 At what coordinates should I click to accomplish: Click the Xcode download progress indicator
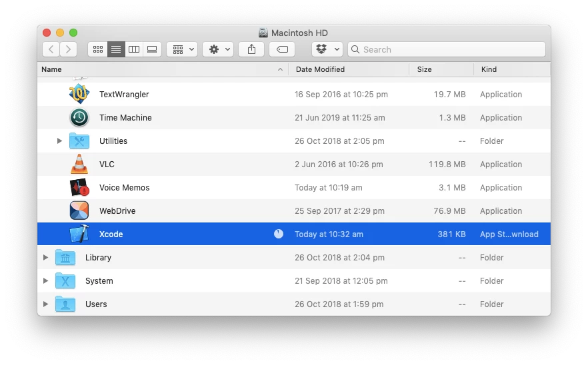[x=279, y=234]
